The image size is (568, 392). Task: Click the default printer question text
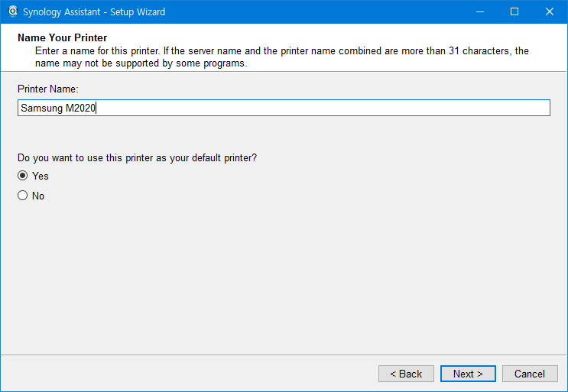pos(137,157)
